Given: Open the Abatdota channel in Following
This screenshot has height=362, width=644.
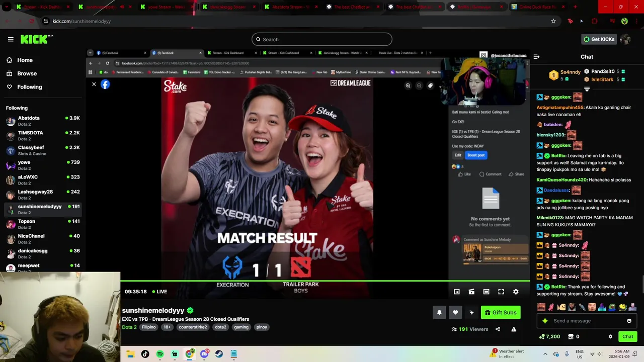Looking at the screenshot, I should coord(43,121).
